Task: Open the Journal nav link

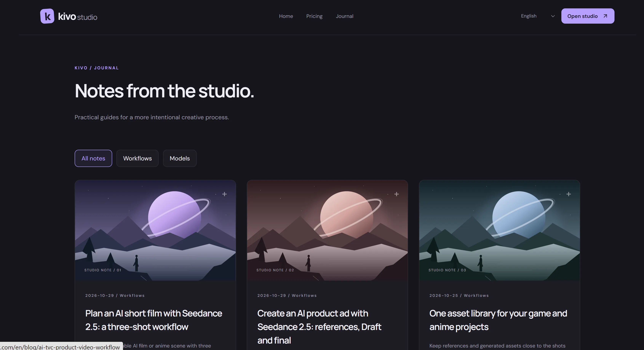Action: pos(344,16)
